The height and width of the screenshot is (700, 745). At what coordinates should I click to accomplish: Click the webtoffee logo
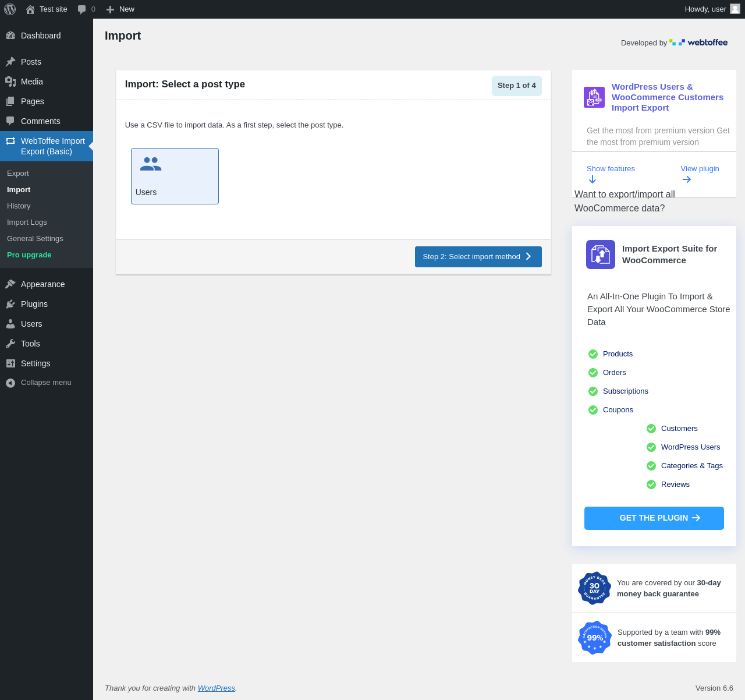698,43
